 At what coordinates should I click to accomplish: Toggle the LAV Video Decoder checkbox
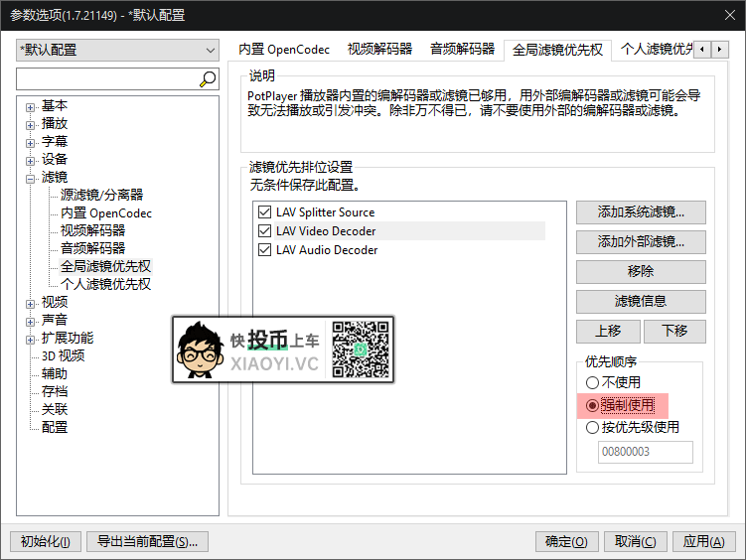pos(264,231)
